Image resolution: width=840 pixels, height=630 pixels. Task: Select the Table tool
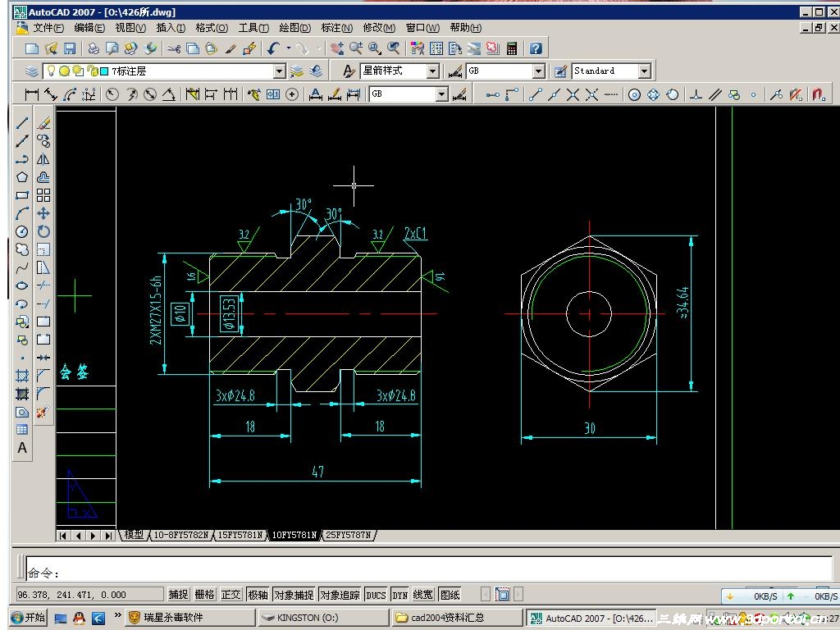click(22, 430)
